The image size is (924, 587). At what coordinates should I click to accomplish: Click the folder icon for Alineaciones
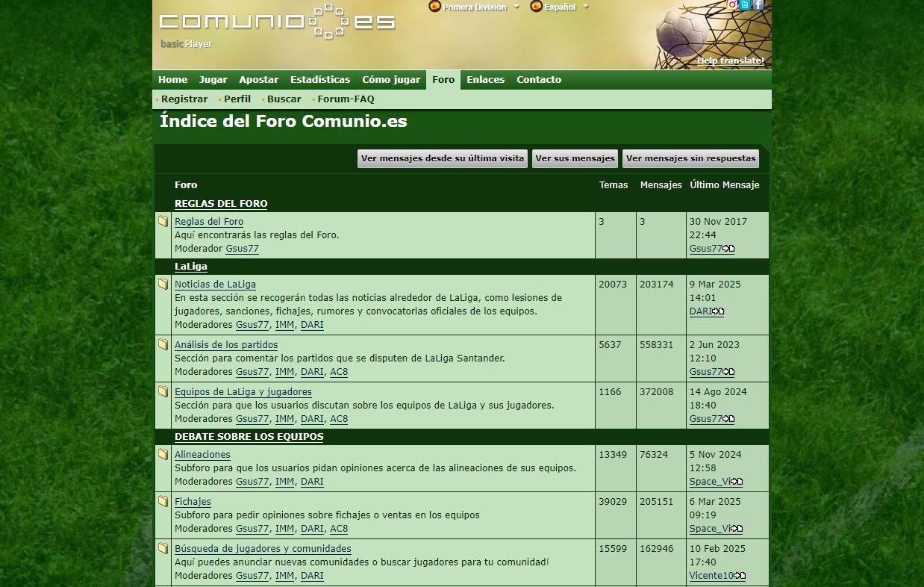(163, 454)
